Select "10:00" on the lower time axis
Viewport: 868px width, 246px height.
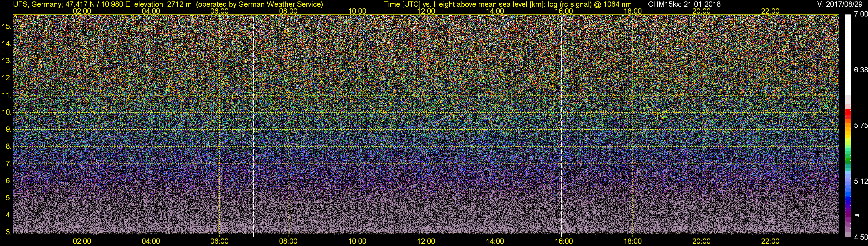(x=357, y=241)
